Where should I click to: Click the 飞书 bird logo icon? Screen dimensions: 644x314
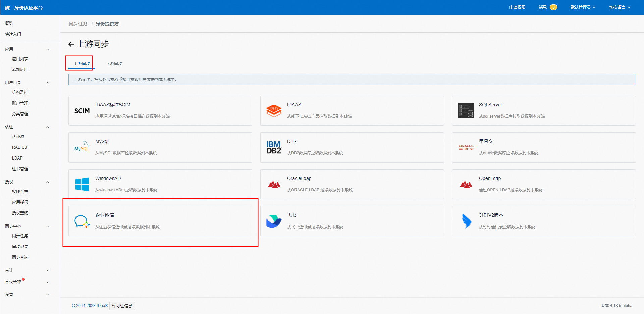tap(274, 221)
